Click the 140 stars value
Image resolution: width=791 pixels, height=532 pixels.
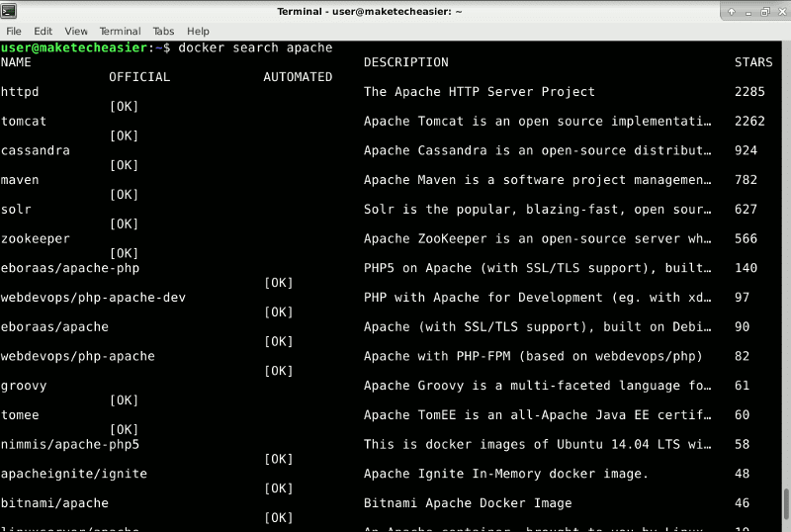tap(746, 268)
